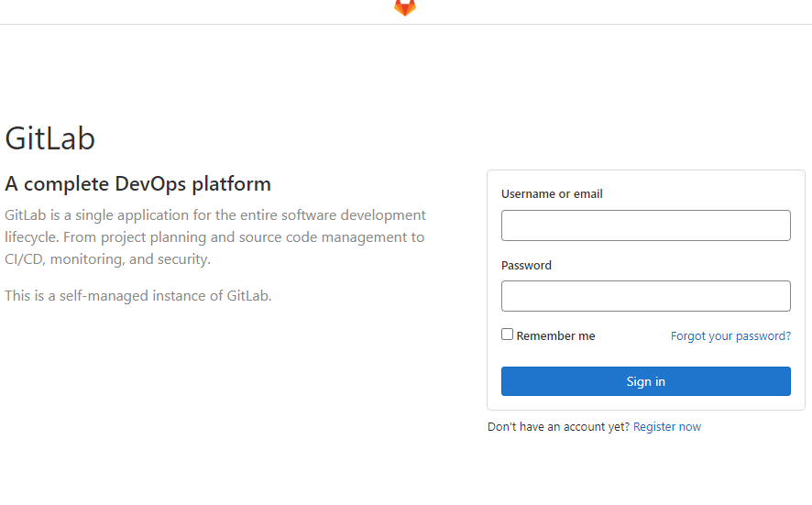The width and height of the screenshot is (812, 505).
Task: Click the 'CI/CD, monitoring, and security' line
Action: 108,259
